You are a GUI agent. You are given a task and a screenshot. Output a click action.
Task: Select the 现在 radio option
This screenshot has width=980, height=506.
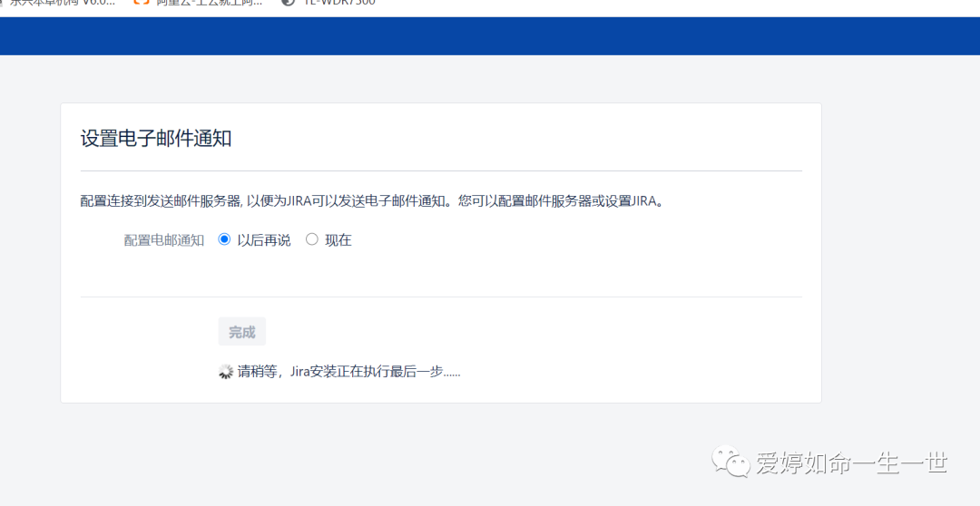tap(312, 239)
